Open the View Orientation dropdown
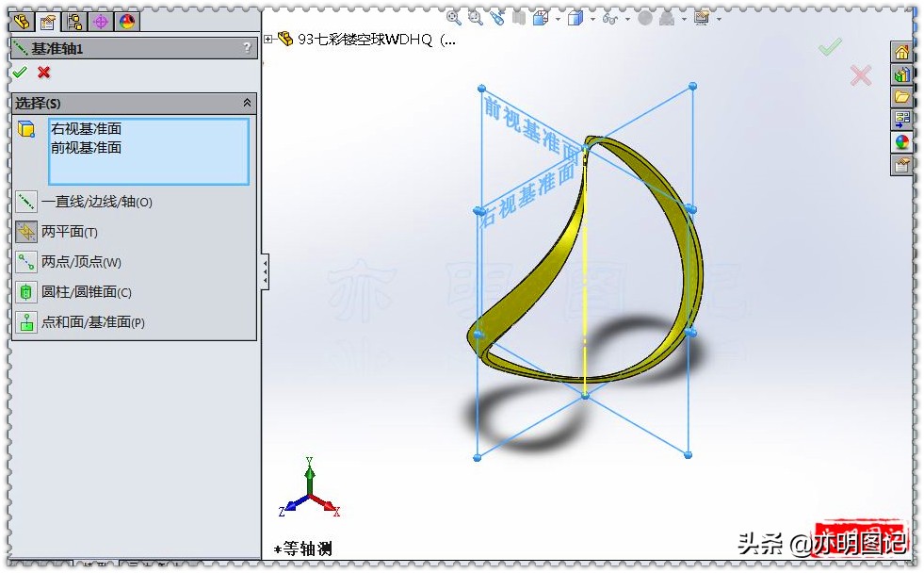 pos(558,17)
